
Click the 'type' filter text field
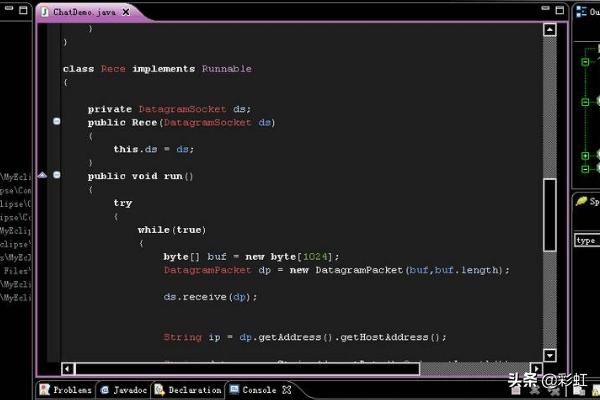click(586, 240)
